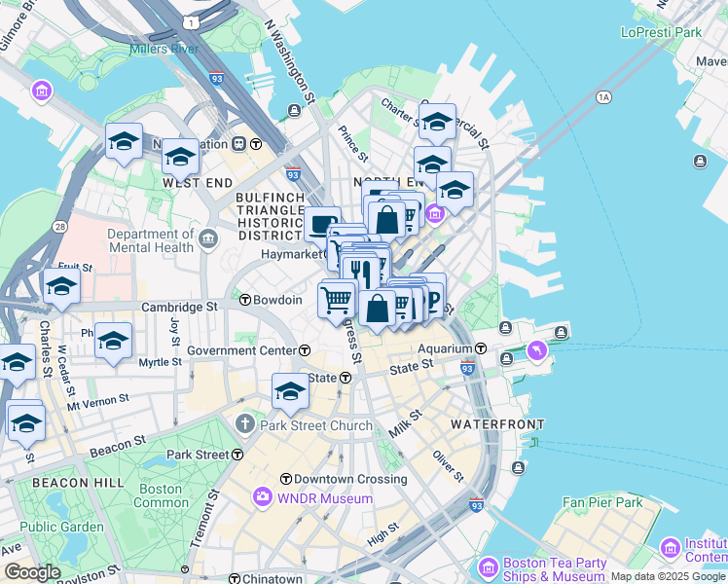Click the Fan Pier Park label
Viewport: 728px width, 584px height.
click(602, 502)
